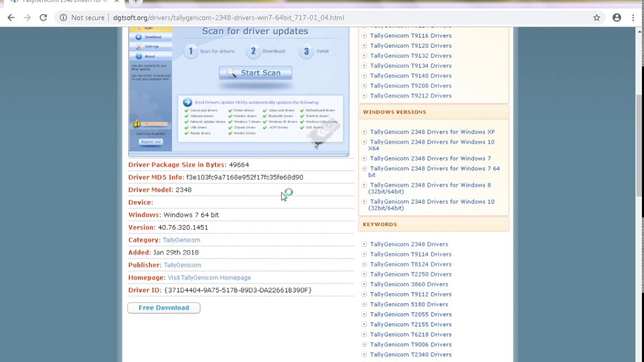The image size is (644, 362).
Task: Open the browser profile avatar icon
Action: pos(617,18)
